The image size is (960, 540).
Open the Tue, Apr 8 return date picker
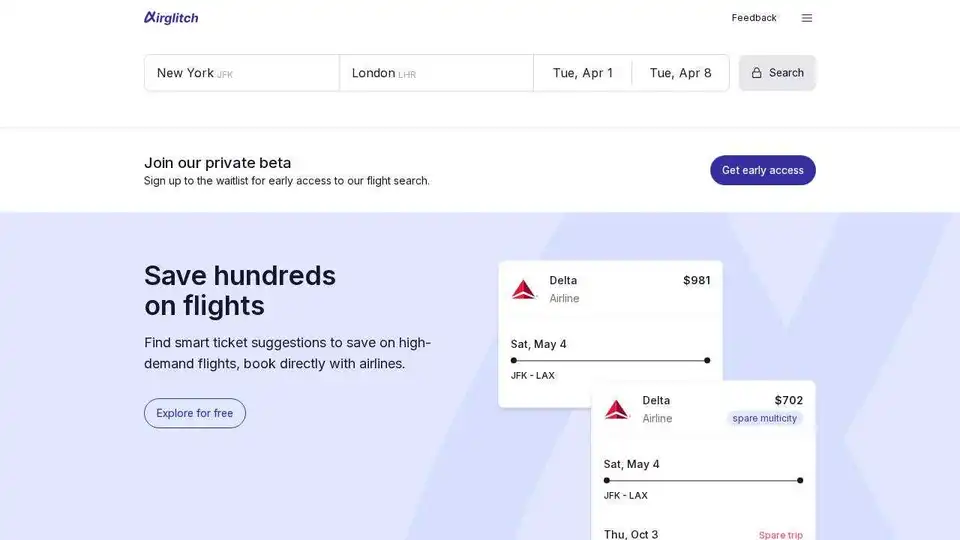(681, 73)
